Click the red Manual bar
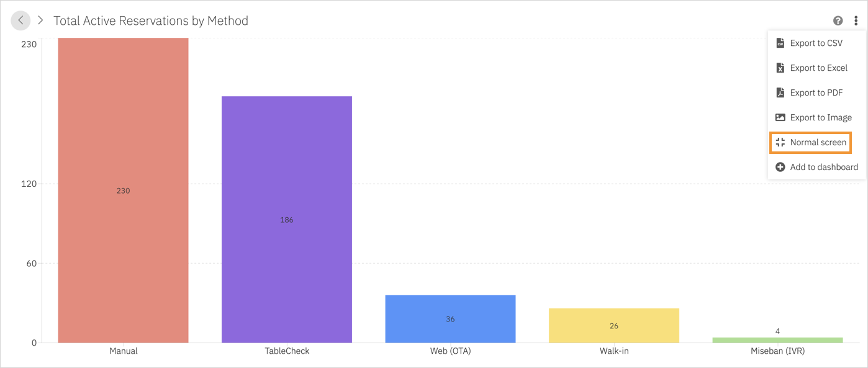Image resolution: width=868 pixels, height=368 pixels. point(123,191)
